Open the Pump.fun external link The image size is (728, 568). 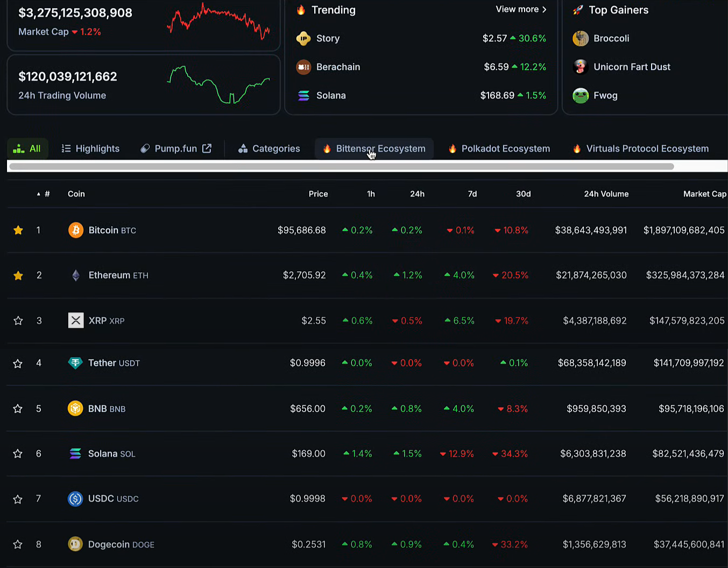click(x=176, y=149)
